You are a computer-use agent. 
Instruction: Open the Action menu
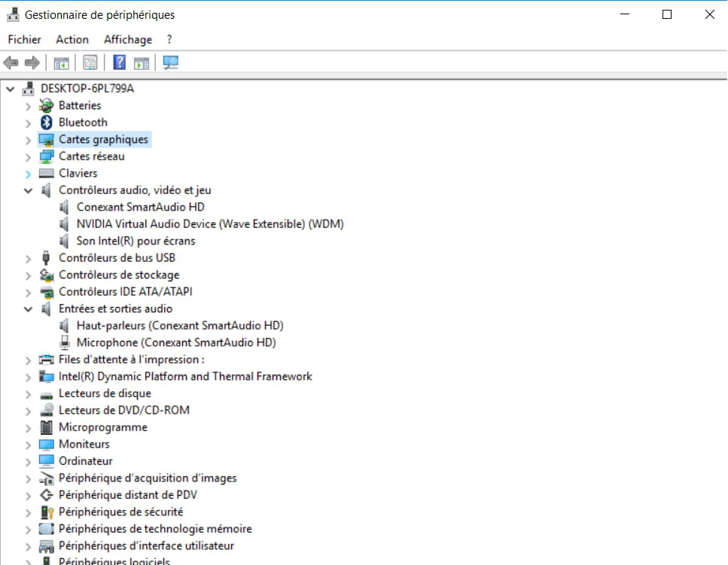coord(72,39)
